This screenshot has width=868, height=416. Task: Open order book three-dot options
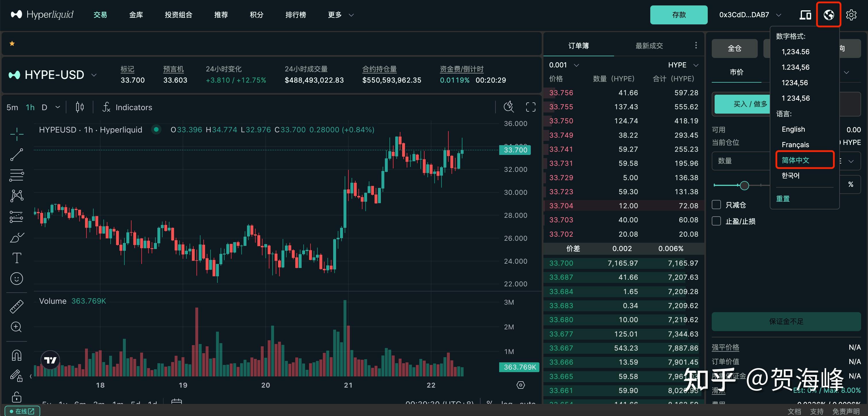(x=696, y=45)
